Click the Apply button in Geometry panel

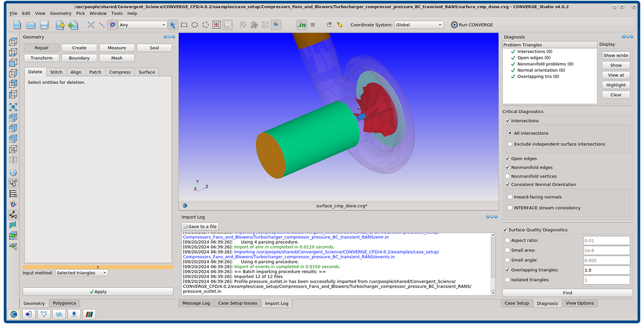98,291
